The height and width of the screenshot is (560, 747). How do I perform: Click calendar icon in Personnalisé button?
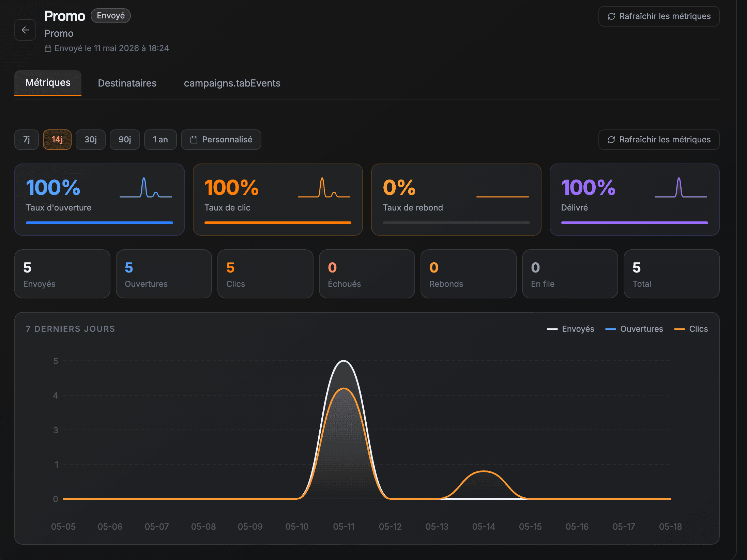194,140
